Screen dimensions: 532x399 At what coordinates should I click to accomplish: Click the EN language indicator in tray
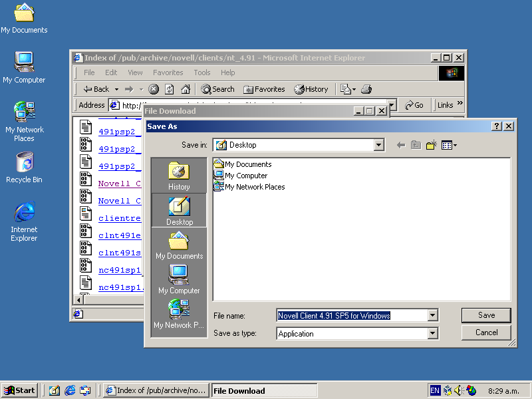click(x=435, y=390)
